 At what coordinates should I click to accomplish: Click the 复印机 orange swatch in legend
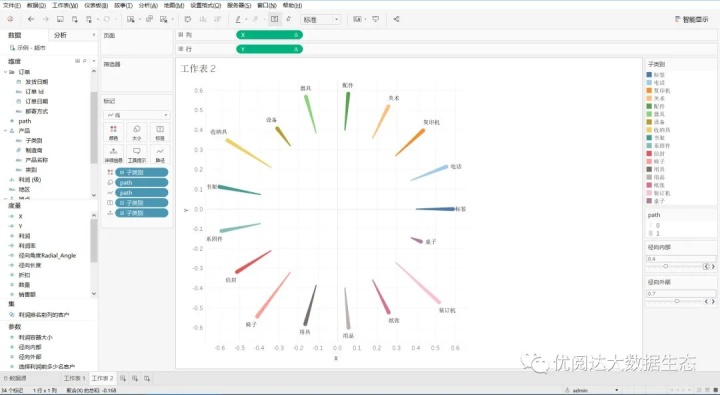[649, 90]
